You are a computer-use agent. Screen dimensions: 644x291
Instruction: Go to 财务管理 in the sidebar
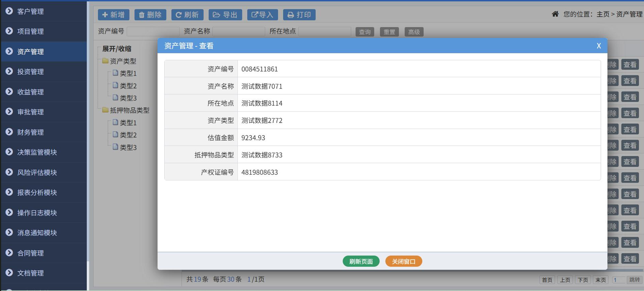(44, 132)
